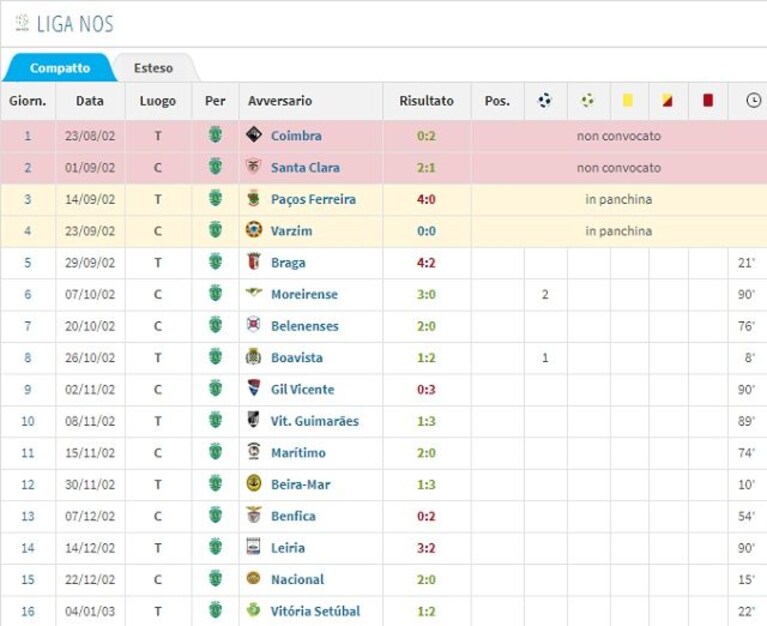Viewport: 767px width, 626px height.
Task: Open the Paços Ferreira team link
Action: pyautogui.click(x=313, y=199)
